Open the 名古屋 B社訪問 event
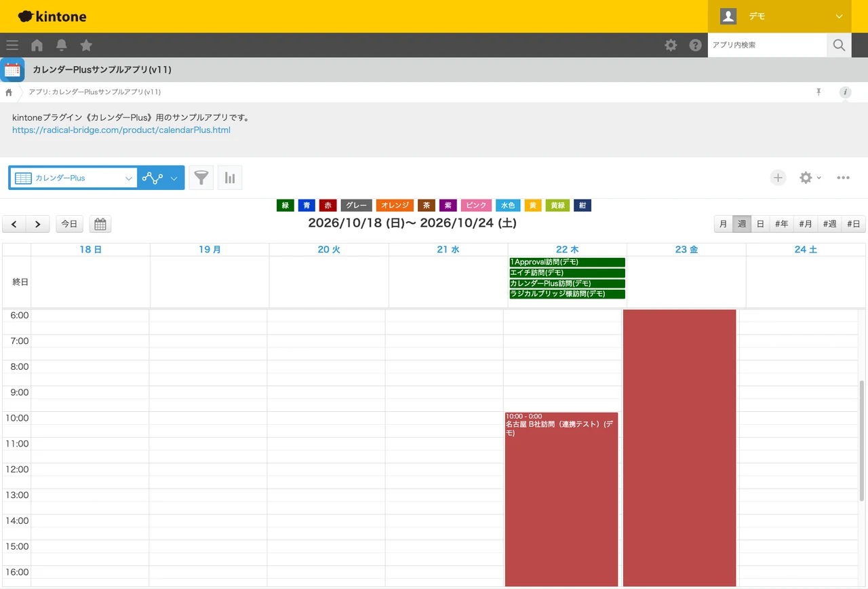The height and width of the screenshot is (589, 868). pyautogui.click(x=561, y=499)
